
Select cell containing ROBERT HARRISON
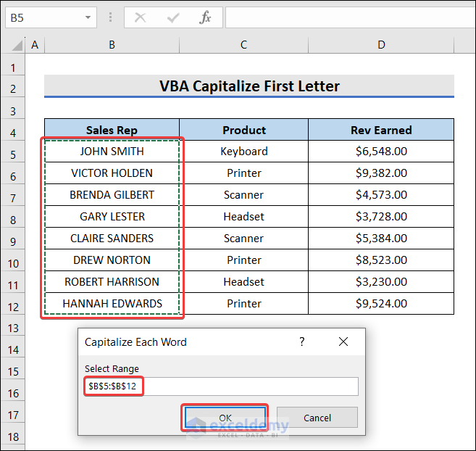112,282
